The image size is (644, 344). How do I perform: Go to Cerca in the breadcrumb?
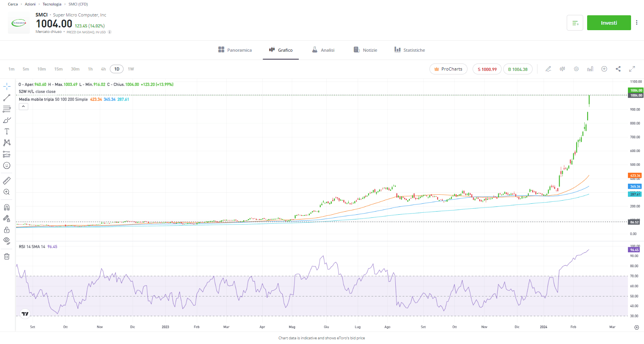click(x=13, y=4)
